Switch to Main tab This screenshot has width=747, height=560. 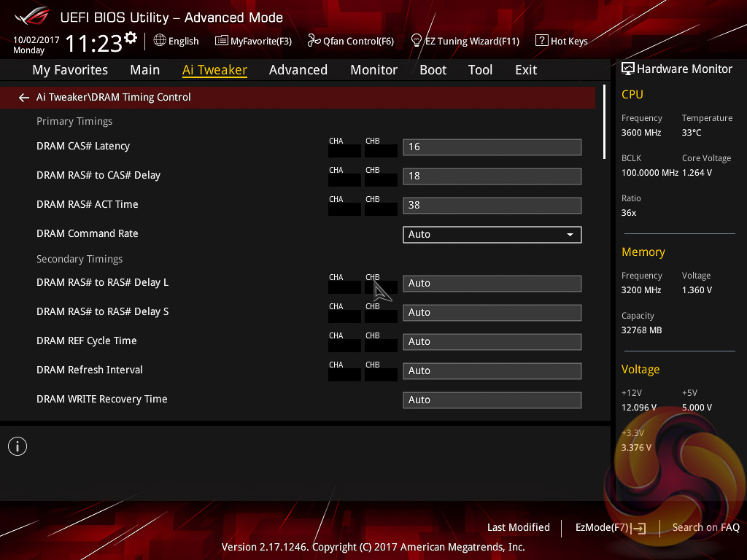145,70
